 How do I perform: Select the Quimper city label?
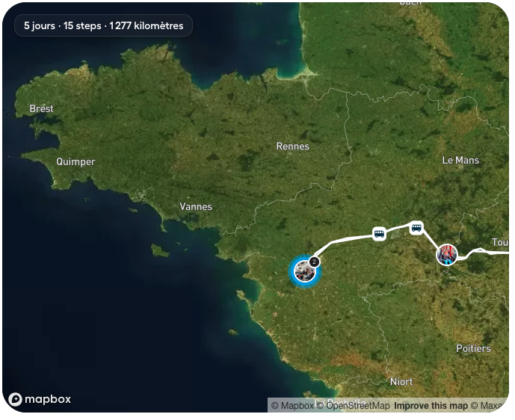tap(75, 161)
